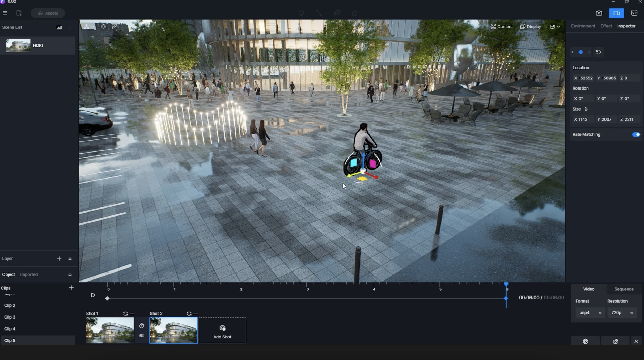
Task: Open the Assets button
Action: pyautogui.click(x=48, y=13)
